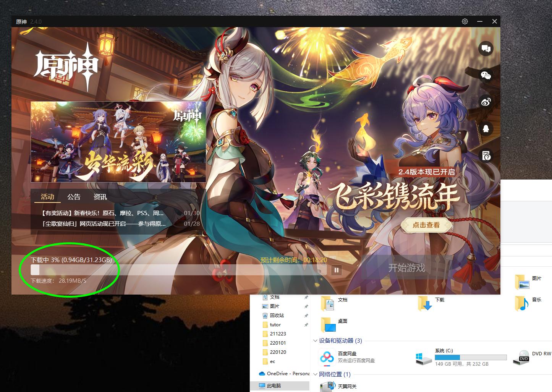Image resolution: width=552 pixels, height=392 pixels.
Task: Switch to the 公告 tab
Action: pyautogui.click(x=74, y=197)
